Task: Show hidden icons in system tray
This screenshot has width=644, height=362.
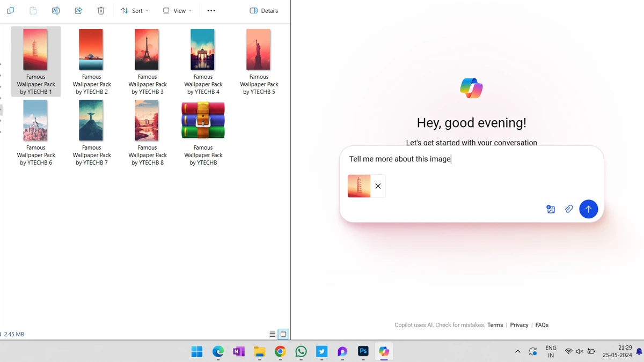Action: (x=517, y=351)
